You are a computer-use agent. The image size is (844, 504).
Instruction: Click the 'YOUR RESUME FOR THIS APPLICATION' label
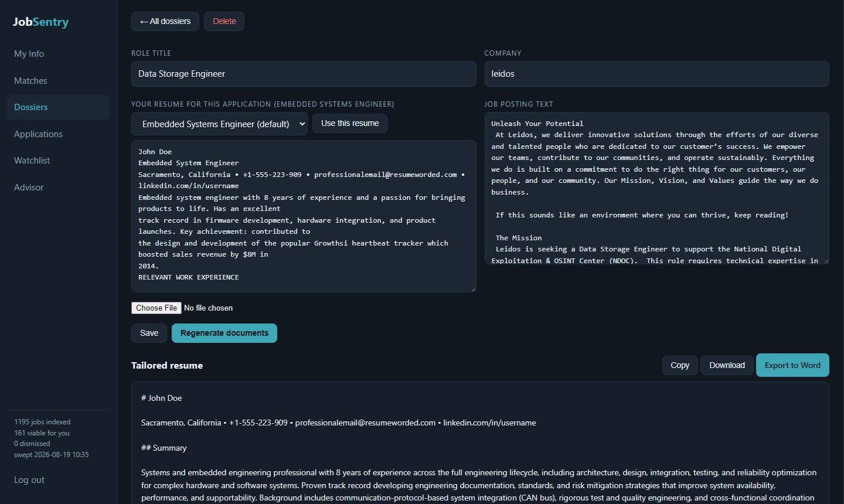263,104
